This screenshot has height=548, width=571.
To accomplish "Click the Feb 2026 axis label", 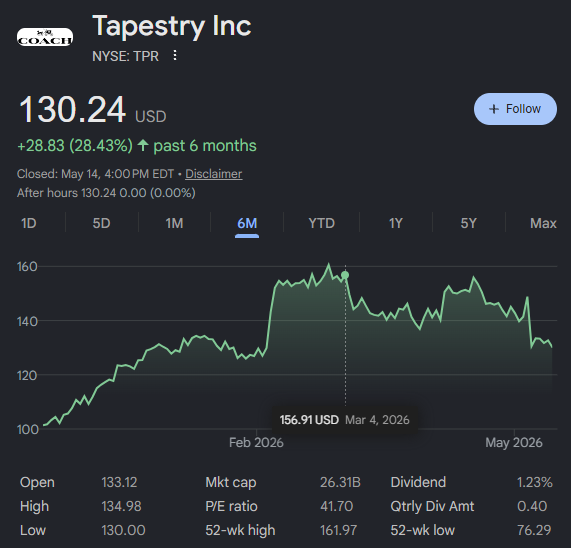I will (x=256, y=442).
